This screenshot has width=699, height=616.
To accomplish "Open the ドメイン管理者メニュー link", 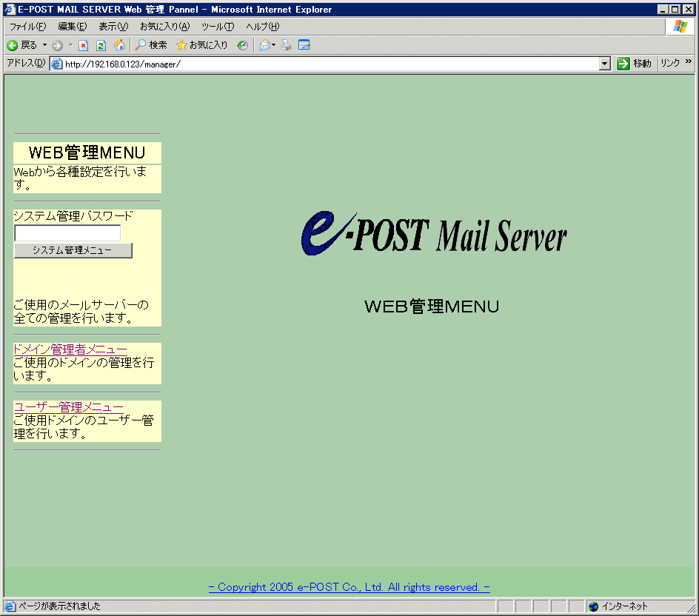I will [70, 349].
